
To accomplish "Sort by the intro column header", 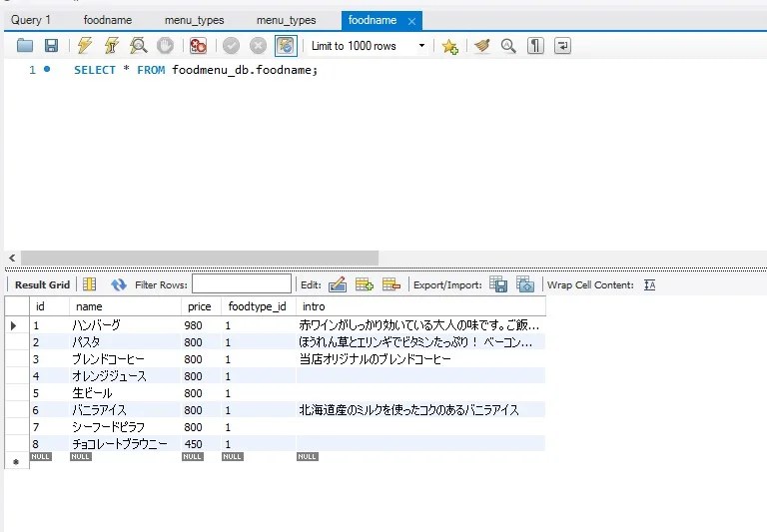I will [x=420, y=306].
